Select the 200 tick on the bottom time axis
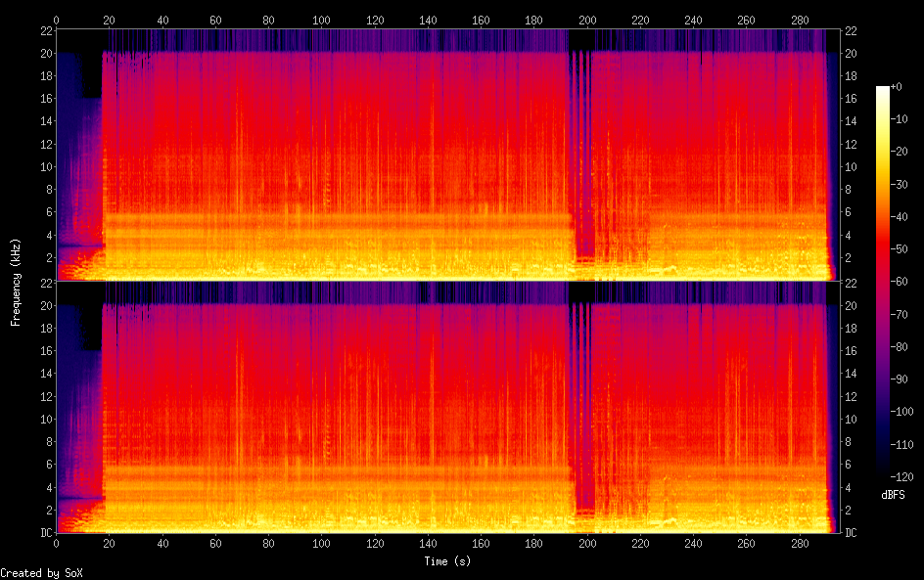924x580 pixels. pos(587,543)
